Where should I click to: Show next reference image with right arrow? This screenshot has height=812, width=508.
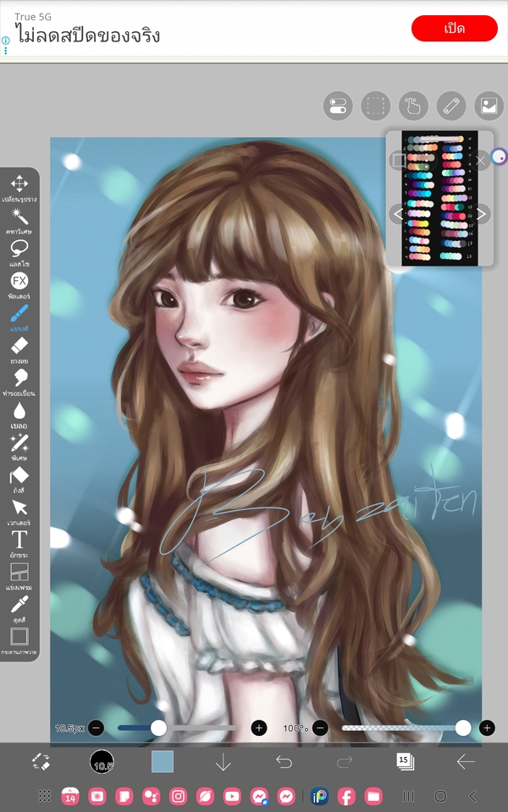pyautogui.click(x=481, y=214)
